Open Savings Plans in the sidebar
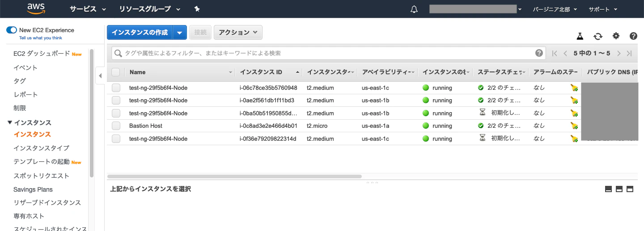 33,189
